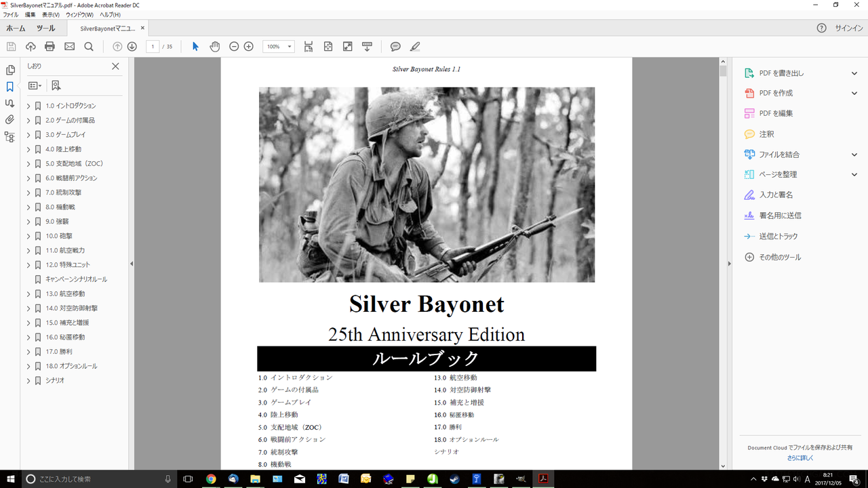Open the ファイル menu
The image size is (868, 488).
pyautogui.click(x=11, y=14)
